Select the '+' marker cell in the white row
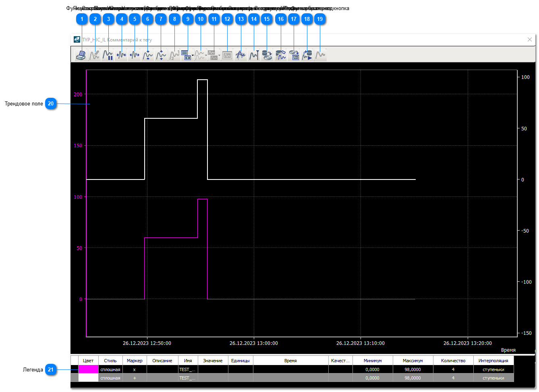Image resolution: width=539 pixels, height=392 pixels. tap(135, 378)
